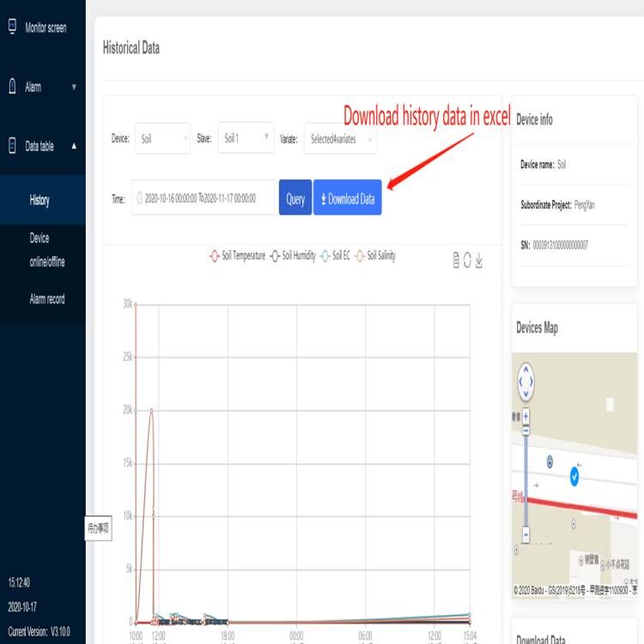The width and height of the screenshot is (644, 644).
Task: Click the map pan up arrow
Action: (526, 369)
